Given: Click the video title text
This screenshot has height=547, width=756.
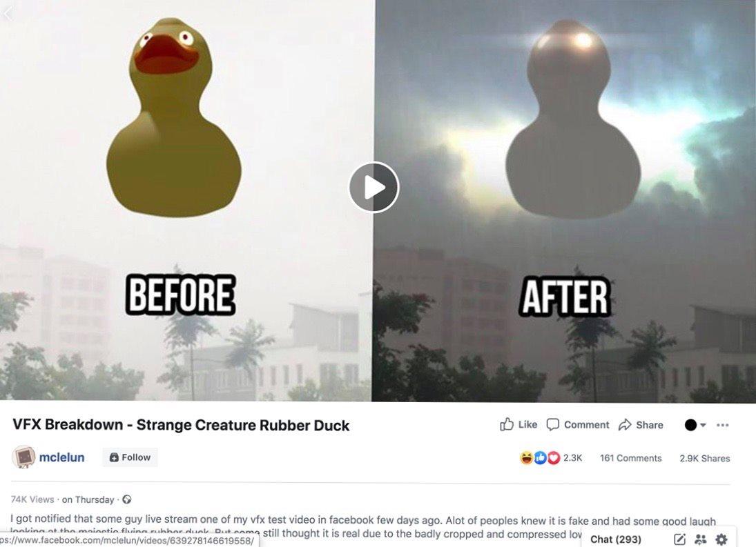Looking at the screenshot, I should click(181, 425).
